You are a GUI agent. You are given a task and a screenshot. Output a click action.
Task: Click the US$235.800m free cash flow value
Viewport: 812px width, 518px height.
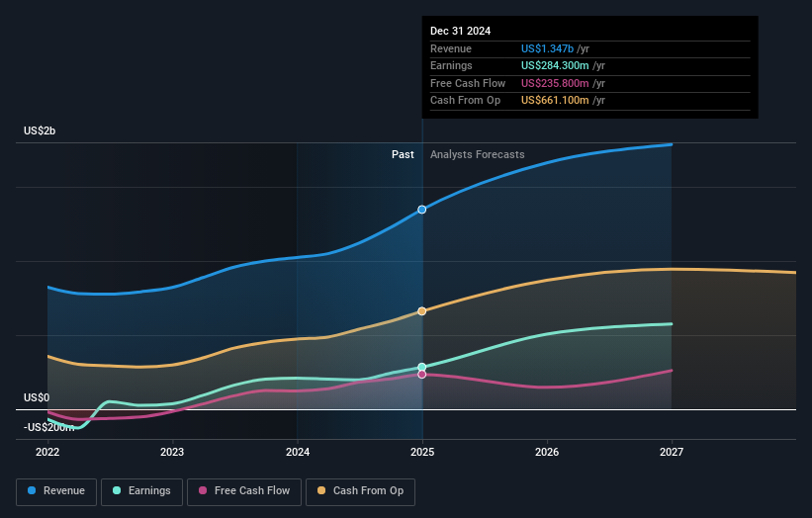coord(555,83)
